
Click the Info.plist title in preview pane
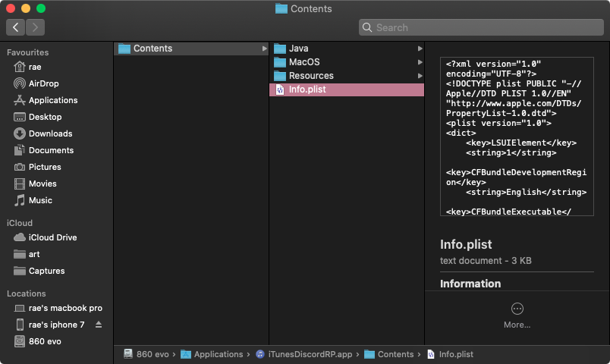pos(466,244)
